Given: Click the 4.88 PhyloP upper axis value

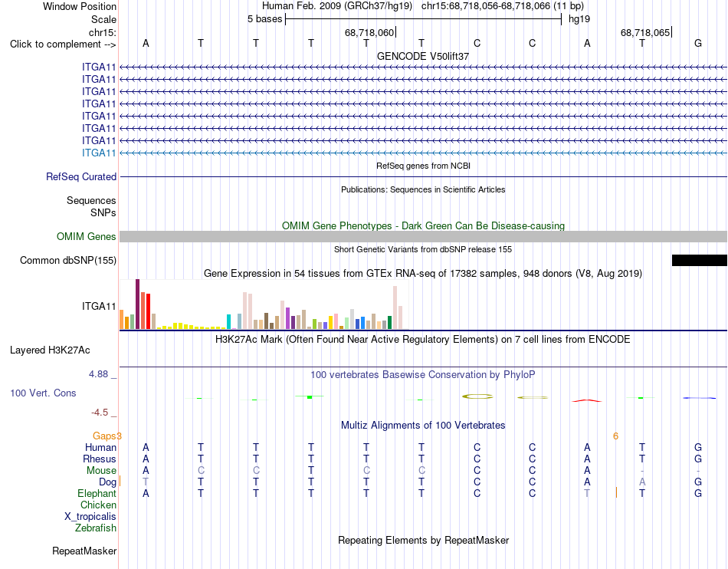Looking at the screenshot, I should click(98, 374).
